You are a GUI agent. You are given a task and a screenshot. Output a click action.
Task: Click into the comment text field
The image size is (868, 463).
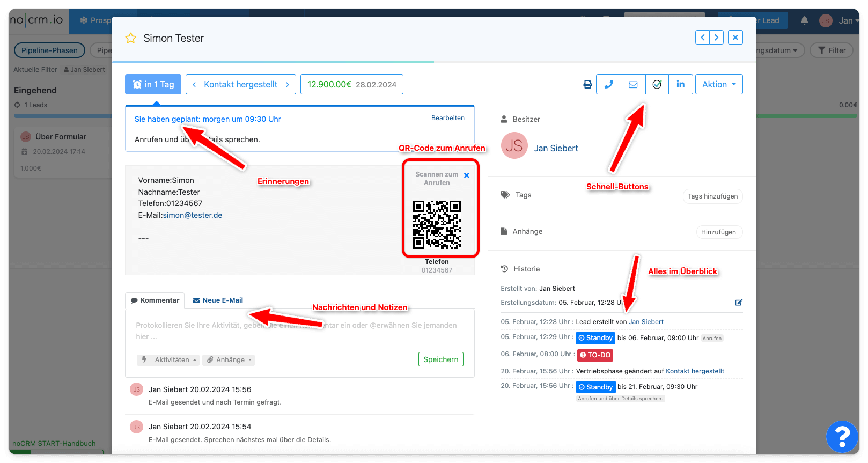(299, 331)
